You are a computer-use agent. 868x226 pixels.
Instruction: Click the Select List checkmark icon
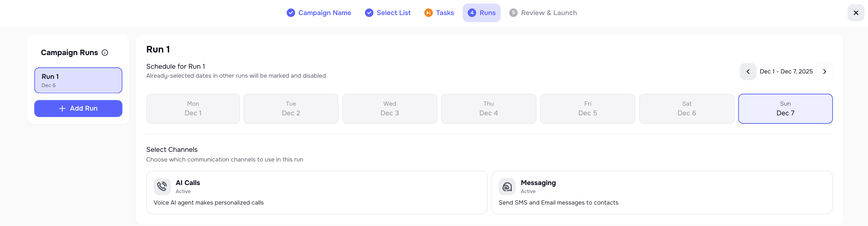pyautogui.click(x=369, y=13)
